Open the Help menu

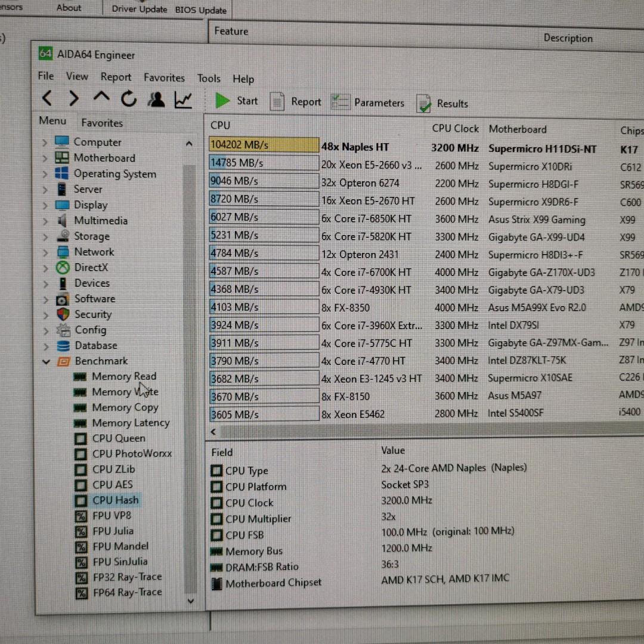coord(243,79)
